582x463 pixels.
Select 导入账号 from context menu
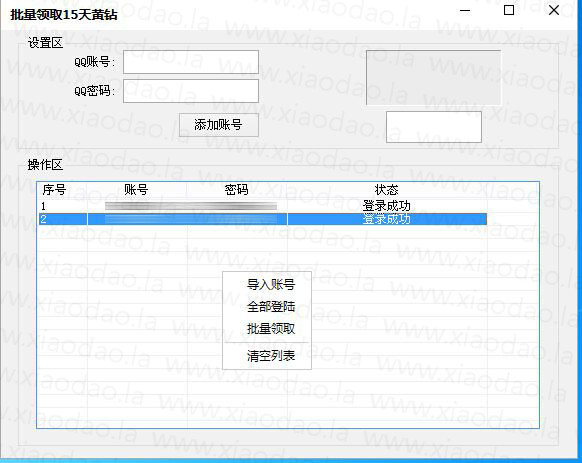pos(271,285)
